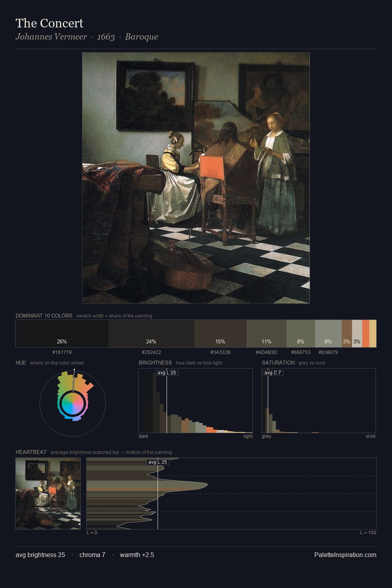Click the 'HEARTBEAT' section heading
The image size is (392, 588).
tap(31, 452)
